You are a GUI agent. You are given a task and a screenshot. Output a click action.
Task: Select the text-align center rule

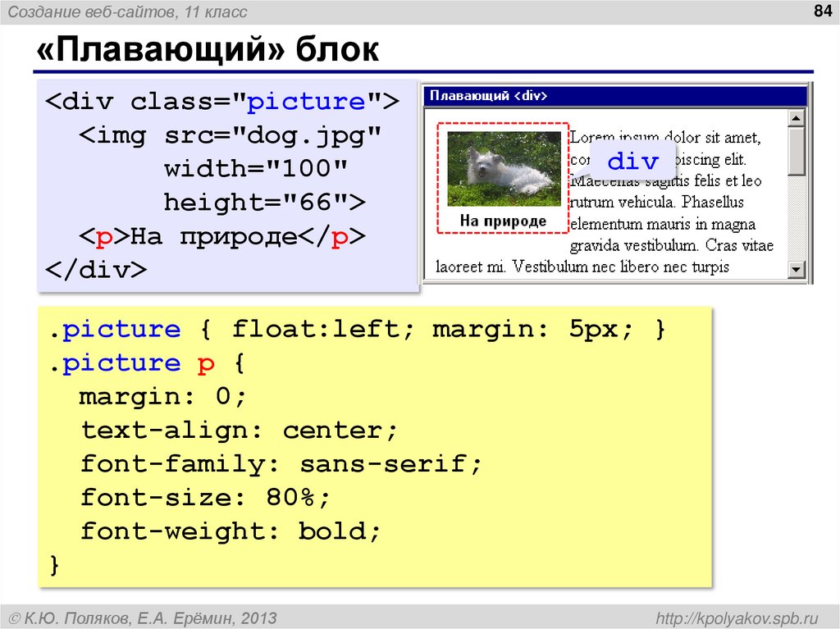point(240,430)
